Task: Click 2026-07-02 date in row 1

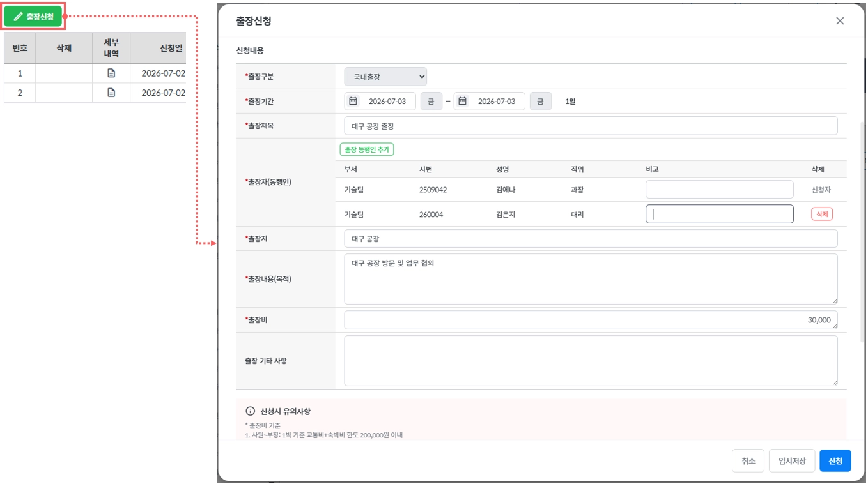Action: click(163, 73)
